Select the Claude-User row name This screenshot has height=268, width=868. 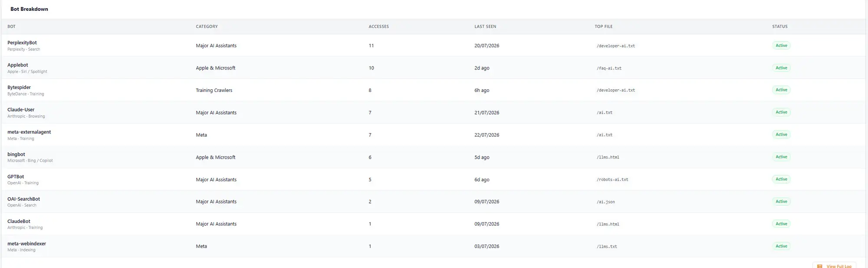21,110
